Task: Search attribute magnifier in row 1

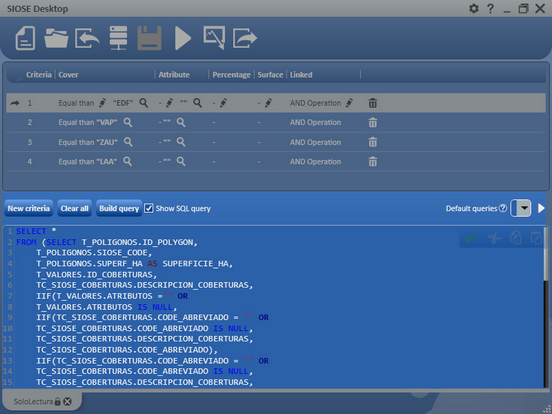Action: click(198, 103)
